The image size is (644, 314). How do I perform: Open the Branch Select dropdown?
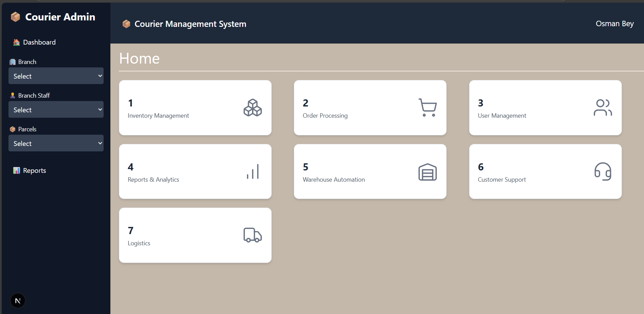(x=56, y=76)
